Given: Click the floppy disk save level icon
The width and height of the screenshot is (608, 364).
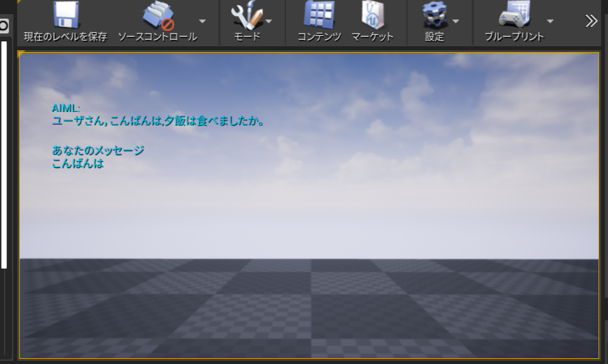Looking at the screenshot, I should pyautogui.click(x=66, y=15).
